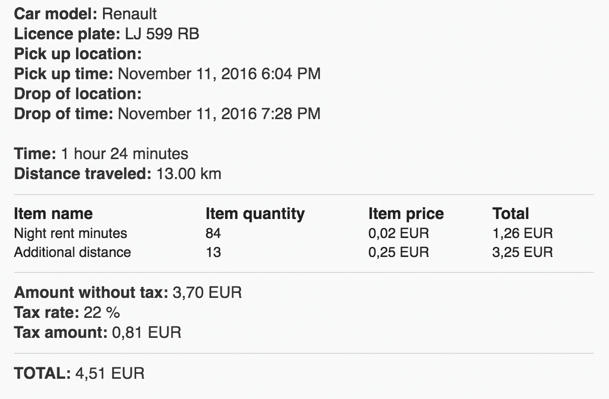
Task: Click the Car model Renault text
Action: point(85,14)
